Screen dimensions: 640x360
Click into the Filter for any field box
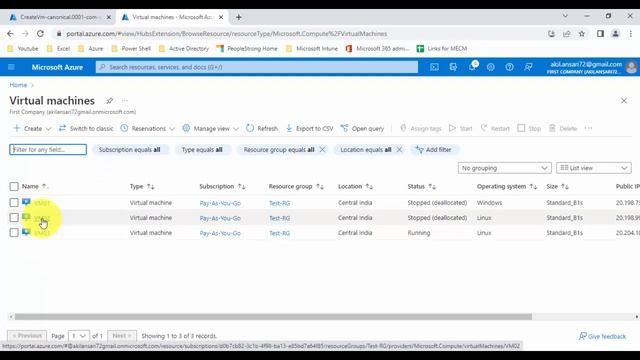tap(48, 149)
